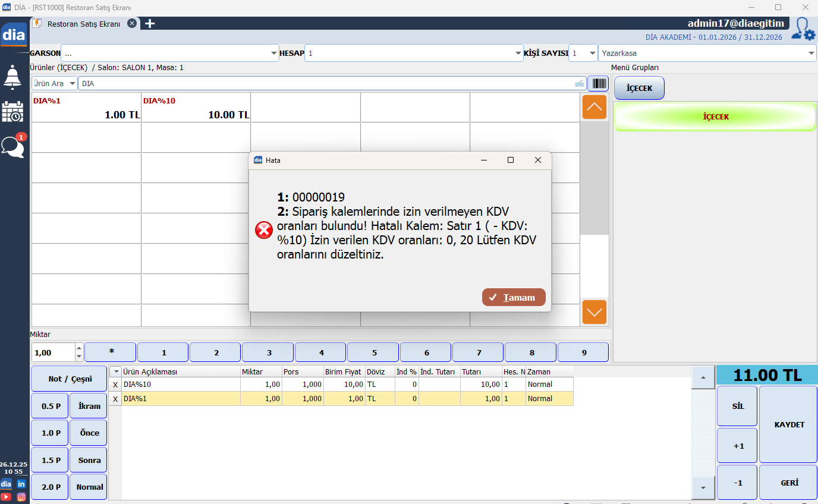
Task: Open the calendar clock icon in sidebar
Action: click(13, 111)
